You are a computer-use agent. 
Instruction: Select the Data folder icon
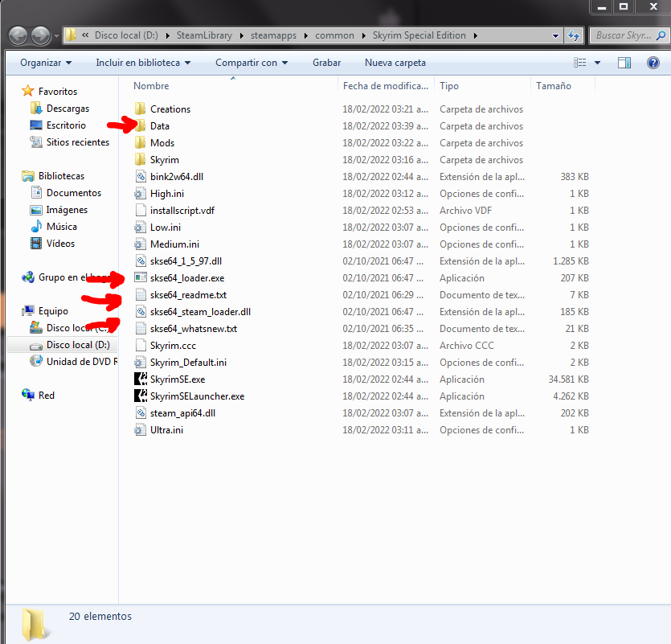coord(140,126)
